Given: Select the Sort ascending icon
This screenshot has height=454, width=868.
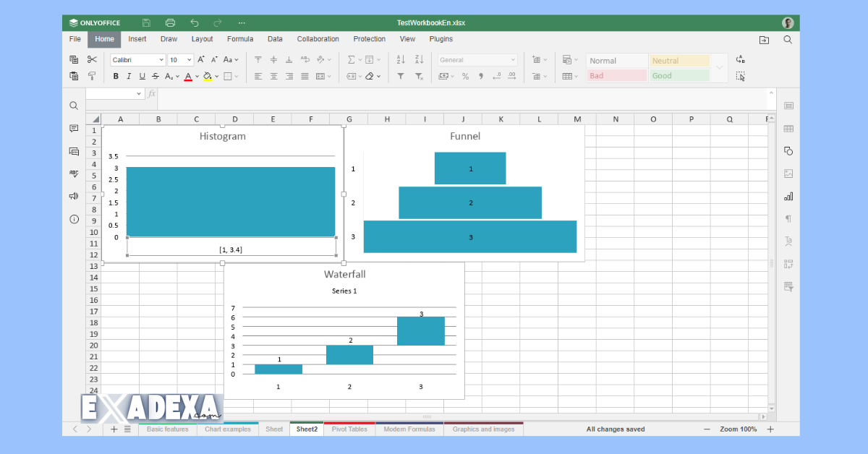Looking at the screenshot, I should [400, 59].
